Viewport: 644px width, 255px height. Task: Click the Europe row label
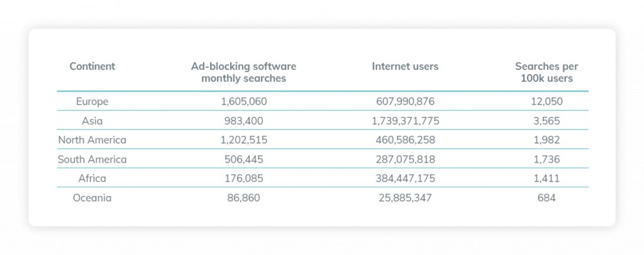coord(92,101)
